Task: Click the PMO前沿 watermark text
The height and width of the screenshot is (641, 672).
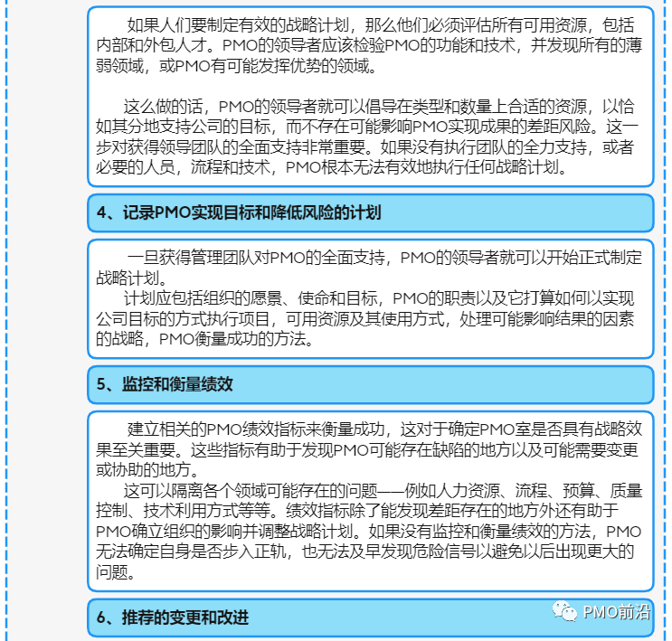Action: pyautogui.click(x=617, y=612)
